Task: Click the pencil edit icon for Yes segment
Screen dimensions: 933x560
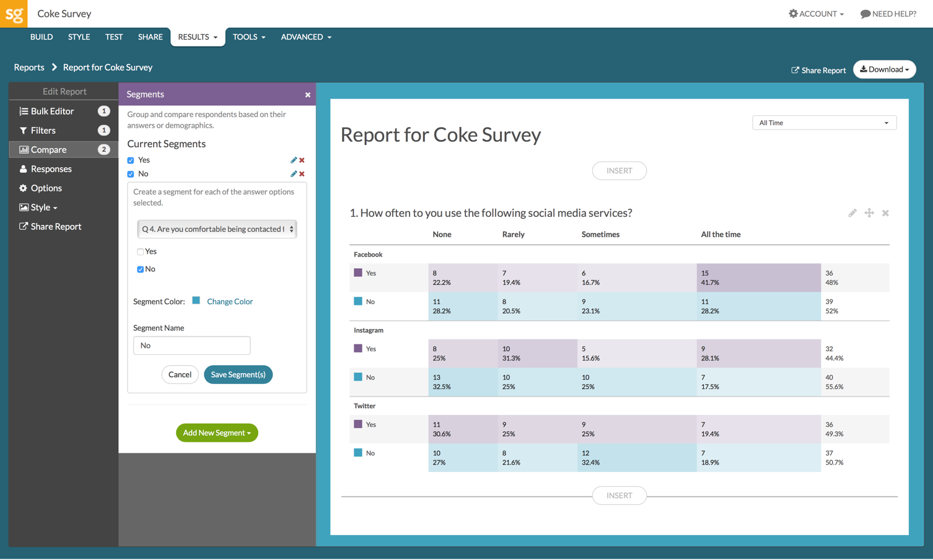Action: pyautogui.click(x=294, y=160)
